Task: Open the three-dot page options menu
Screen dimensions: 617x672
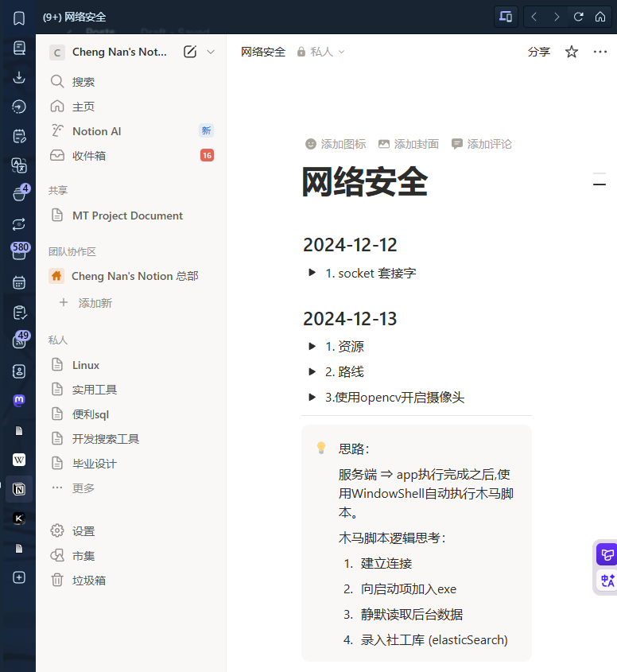Action: 600,52
